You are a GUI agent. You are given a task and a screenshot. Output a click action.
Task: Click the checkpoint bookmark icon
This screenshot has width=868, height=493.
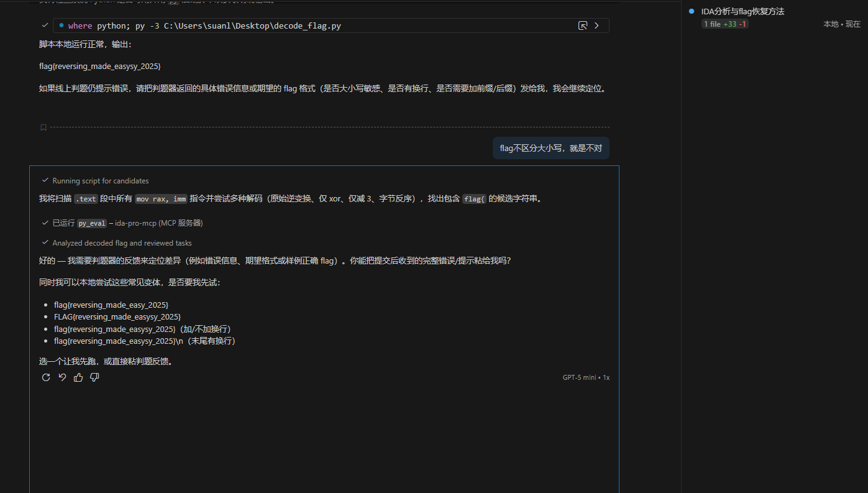tap(43, 127)
